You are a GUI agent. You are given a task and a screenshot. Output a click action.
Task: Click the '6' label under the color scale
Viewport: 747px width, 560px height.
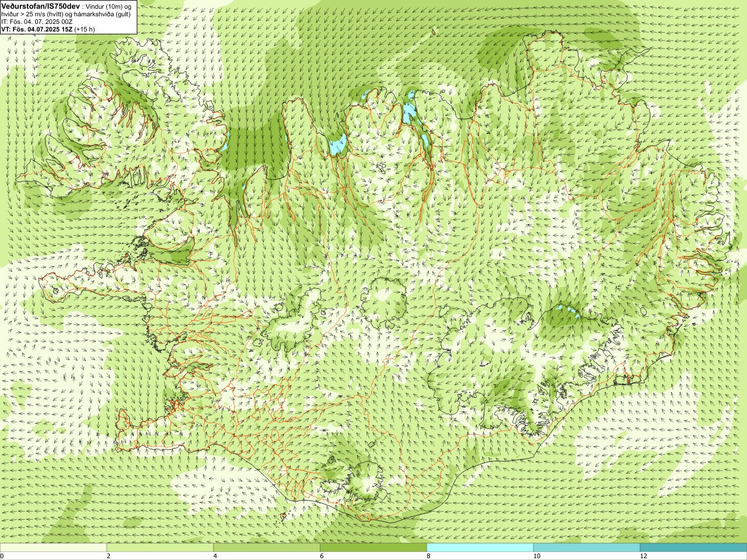coord(322,556)
